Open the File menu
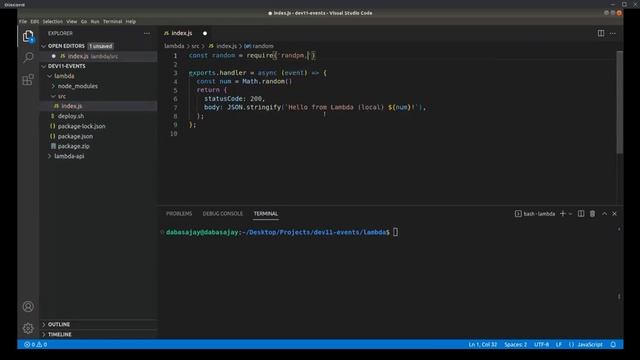Image resolution: width=640 pixels, height=360 pixels. [23, 22]
